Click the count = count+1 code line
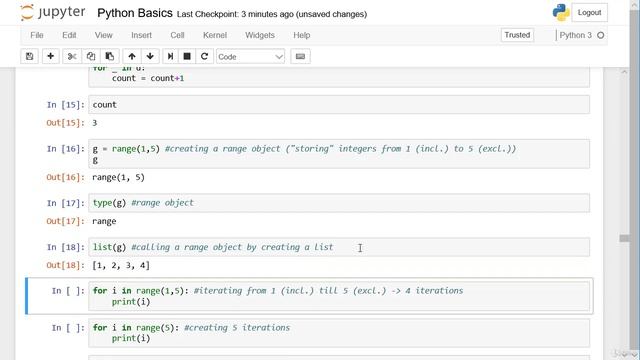This screenshot has height=360, width=640. [x=148, y=78]
